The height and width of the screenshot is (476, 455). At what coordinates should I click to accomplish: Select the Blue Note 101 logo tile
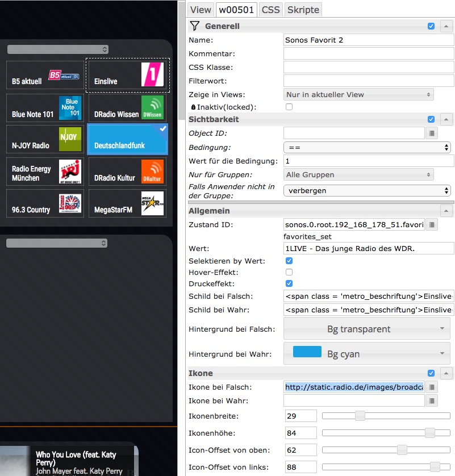[70, 107]
